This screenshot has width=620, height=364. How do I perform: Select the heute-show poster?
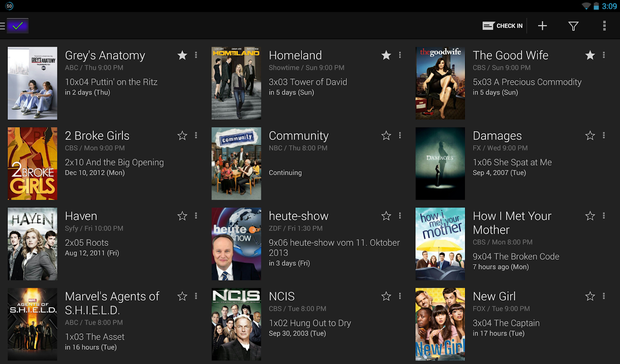[x=236, y=244]
